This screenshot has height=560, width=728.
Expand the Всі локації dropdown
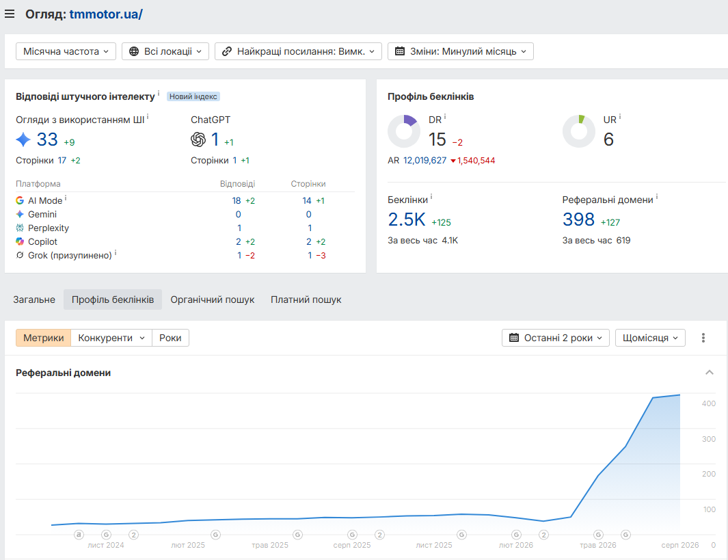pyautogui.click(x=165, y=51)
